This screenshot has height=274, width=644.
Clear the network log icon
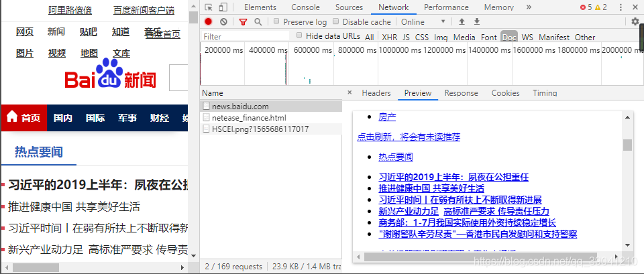(223, 21)
